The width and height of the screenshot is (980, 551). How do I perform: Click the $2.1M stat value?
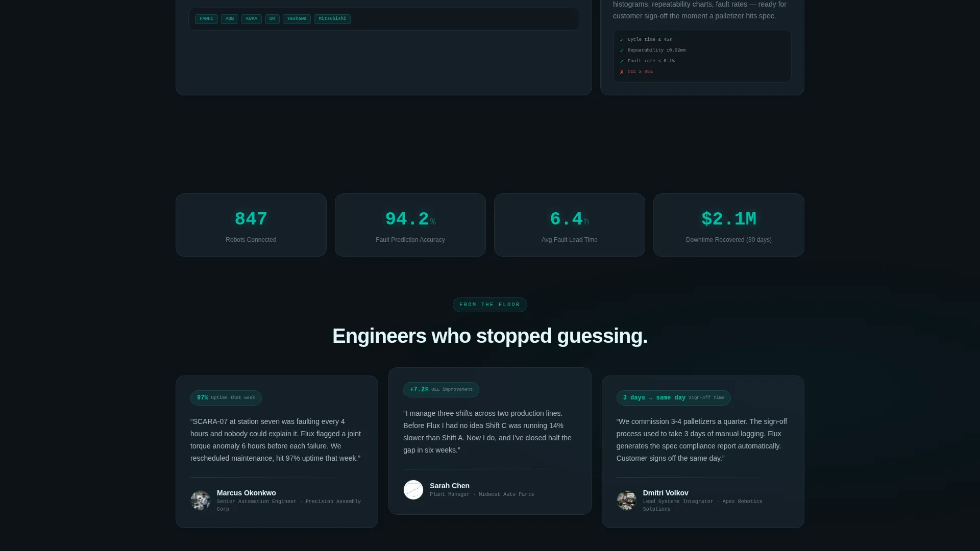(x=729, y=219)
